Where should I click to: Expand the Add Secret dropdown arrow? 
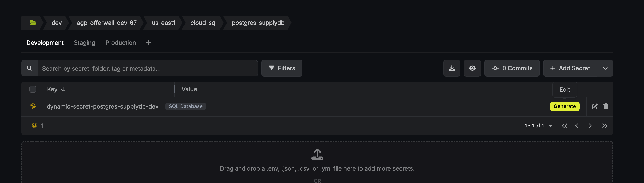click(x=605, y=68)
